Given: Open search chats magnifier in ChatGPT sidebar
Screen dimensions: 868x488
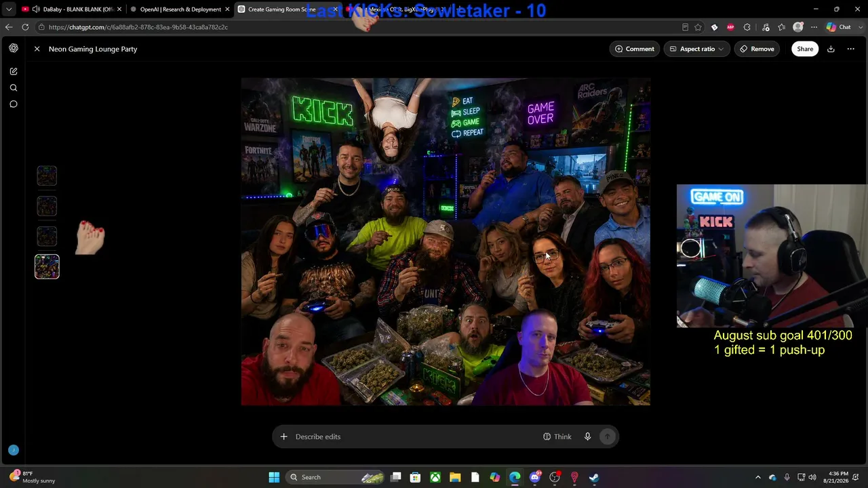Looking at the screenshot, I should pos(14,87).
